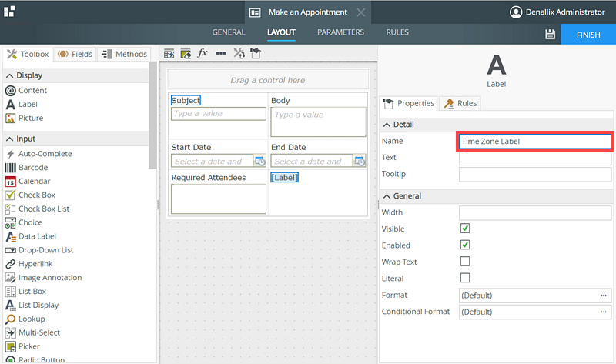This screenshot has height=364, width=616.
Task: Uncheck the Visible checkbox
Action: click(465, 229)
